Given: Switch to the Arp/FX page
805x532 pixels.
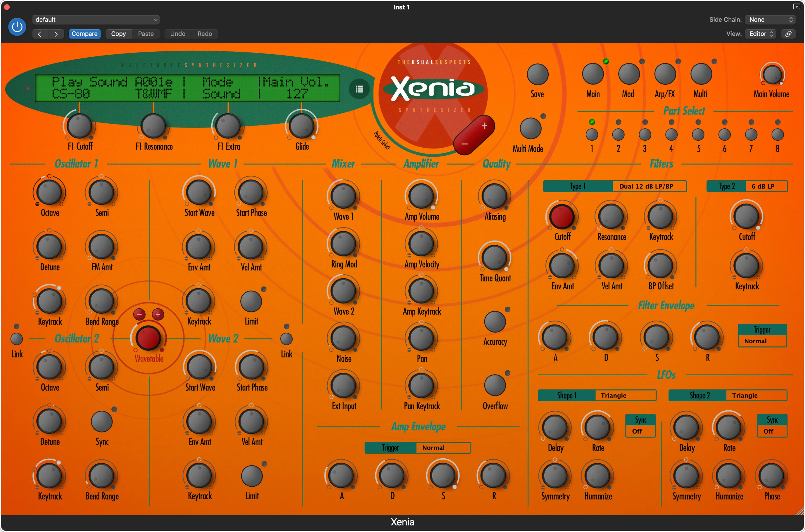Looking at the screenshot, I should (665, 74).
